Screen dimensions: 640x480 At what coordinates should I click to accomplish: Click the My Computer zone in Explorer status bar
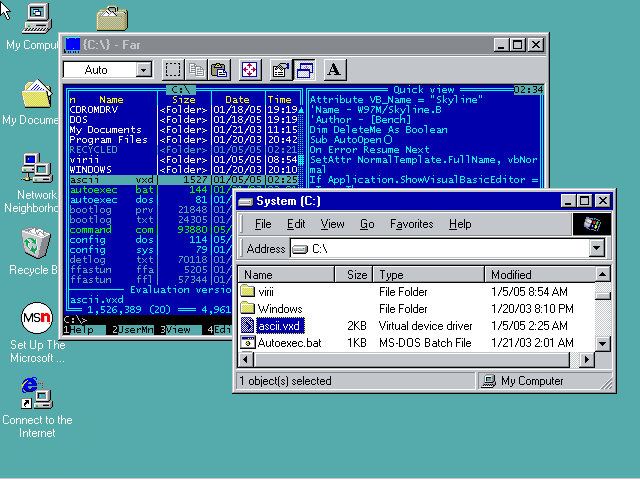(545, 381)
